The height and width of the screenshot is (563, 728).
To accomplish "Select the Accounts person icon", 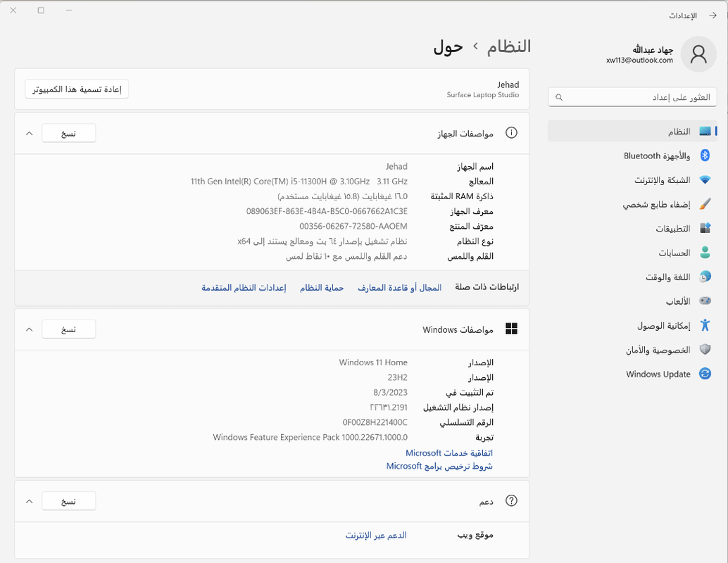I will pos(705,253).
